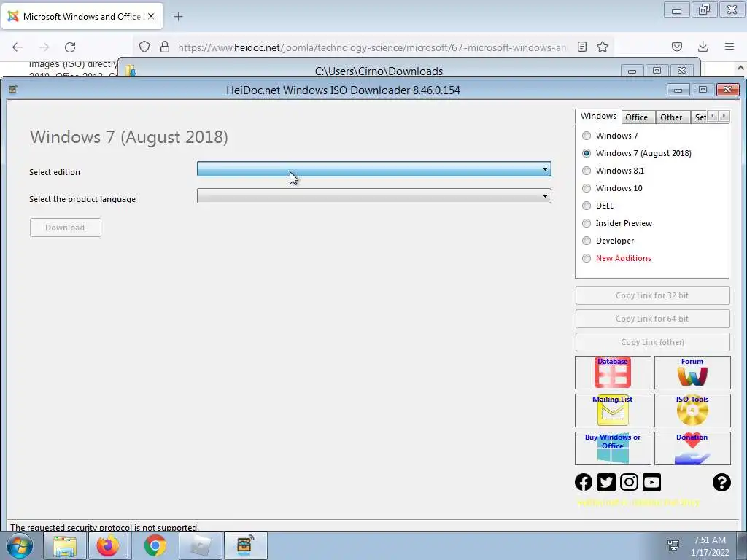This screenshot has width=747, height=560.
Task: Open the Database icon button
Action: tap(613, 373)
